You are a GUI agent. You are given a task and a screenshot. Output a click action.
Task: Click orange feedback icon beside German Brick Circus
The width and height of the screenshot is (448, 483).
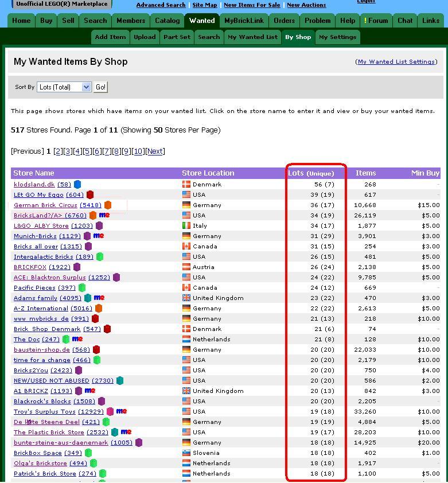point(108,205)
